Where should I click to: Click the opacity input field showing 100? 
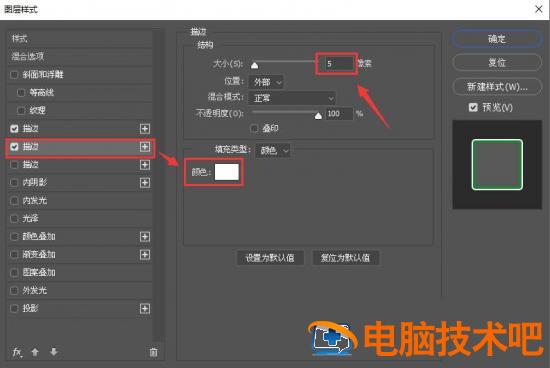[339, 114]
